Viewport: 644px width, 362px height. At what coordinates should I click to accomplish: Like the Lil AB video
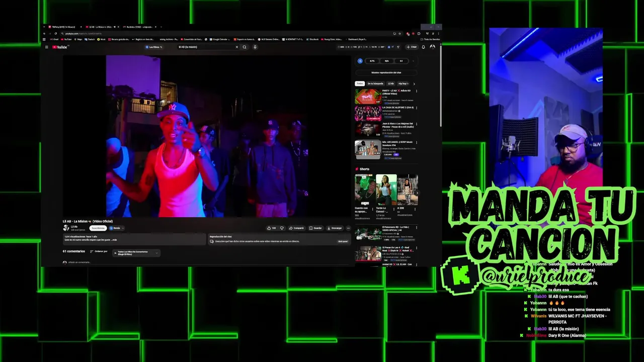pyautogui.click(x=271, y=228)
